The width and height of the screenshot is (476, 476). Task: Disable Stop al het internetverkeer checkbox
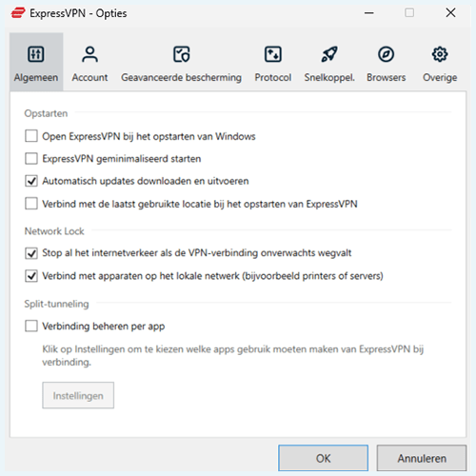pyautogui.click(x=31, y=253)
